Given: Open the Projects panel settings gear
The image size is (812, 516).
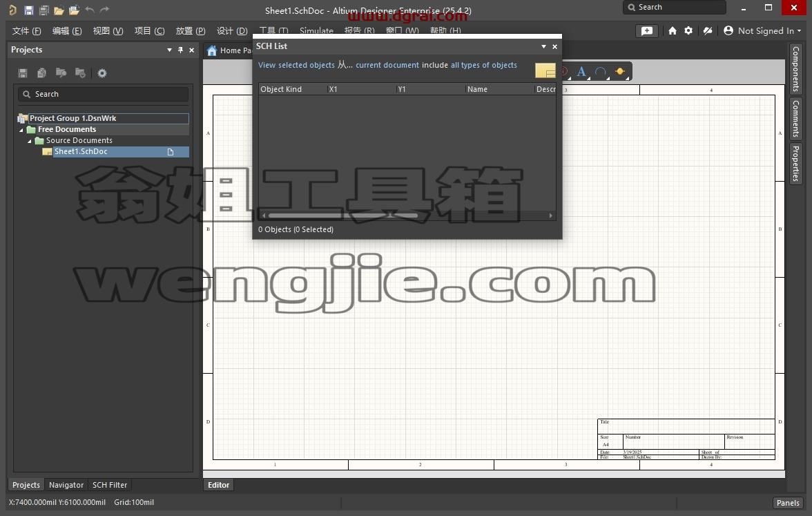Looking at the screenshot, I should click(102, 73).
